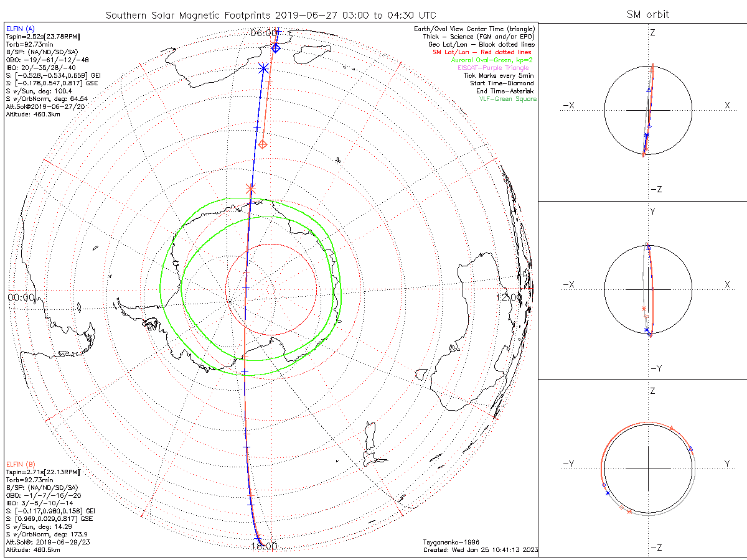Click the blue diamond start marker near 06:00

tap(276, 48)
